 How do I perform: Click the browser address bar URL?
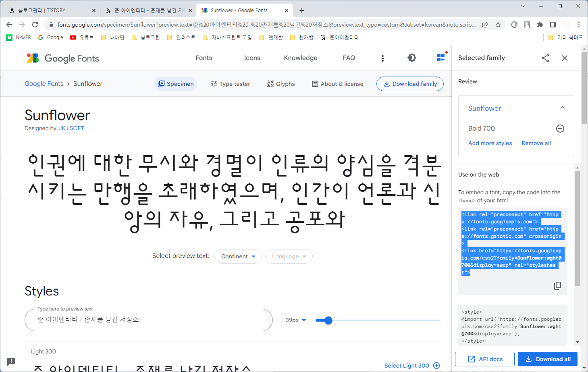[266, 25]
